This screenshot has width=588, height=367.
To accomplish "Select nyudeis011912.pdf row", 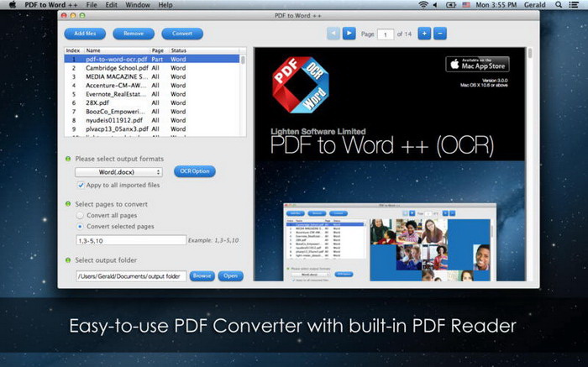I will click(x=152, y=120).
